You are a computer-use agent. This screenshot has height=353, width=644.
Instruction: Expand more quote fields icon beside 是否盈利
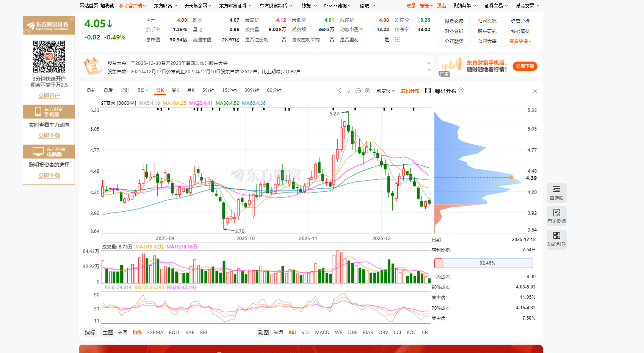click(x=398, y=39)
